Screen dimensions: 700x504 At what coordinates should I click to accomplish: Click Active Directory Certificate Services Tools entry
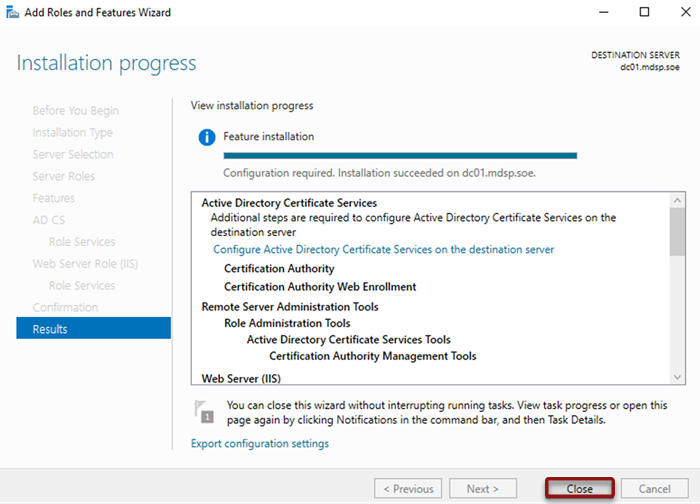click(349, 340)
